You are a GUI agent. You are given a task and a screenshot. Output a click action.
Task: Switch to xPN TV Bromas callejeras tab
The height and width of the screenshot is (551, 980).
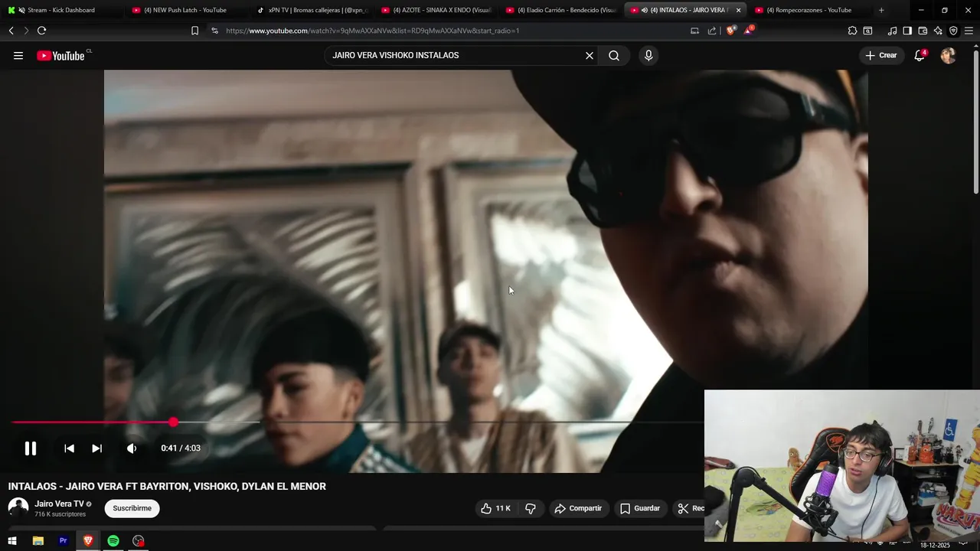[312, 10]
